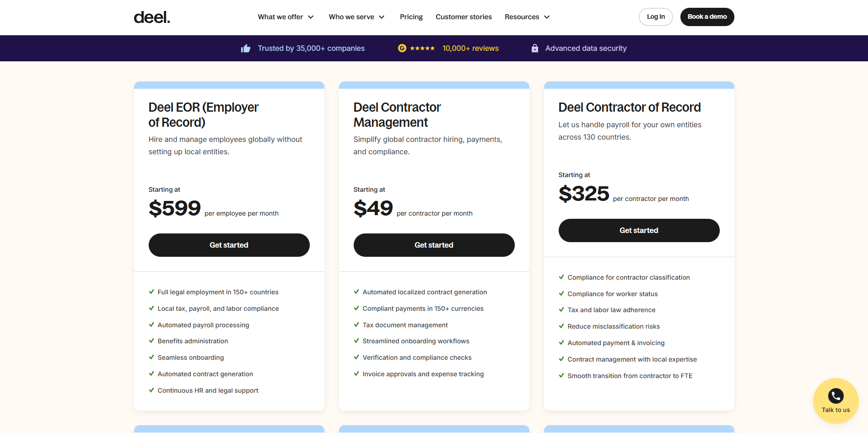Click the thumbs-up trust icon

coord(246,49)
